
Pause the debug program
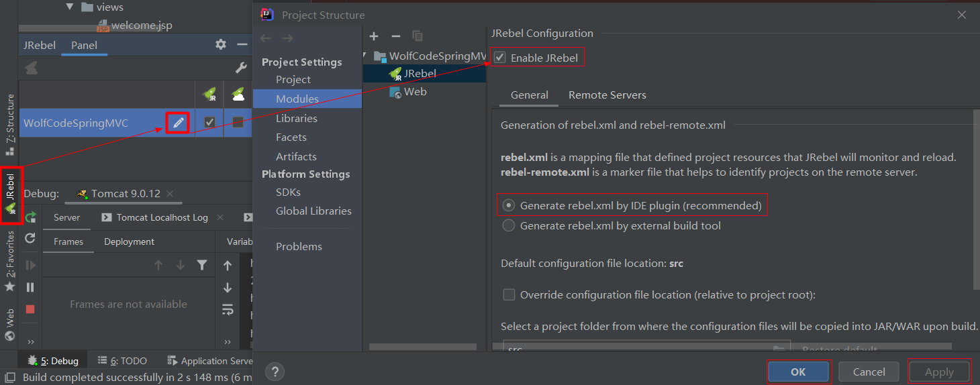click(x=30, y=287)
